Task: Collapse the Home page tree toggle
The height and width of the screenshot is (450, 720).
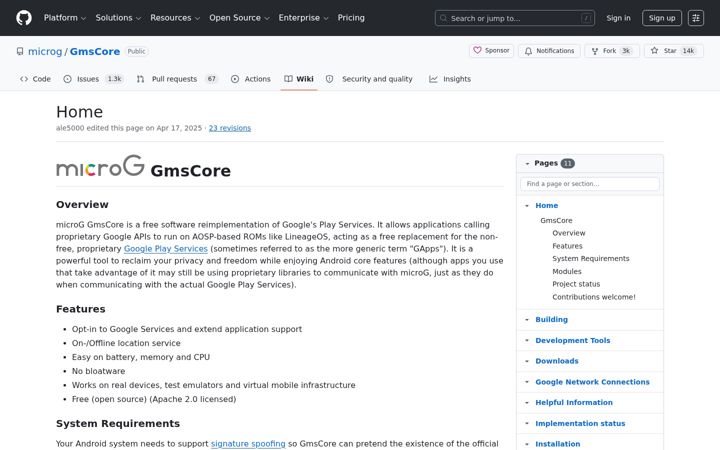Action: (x=527, y=206)
